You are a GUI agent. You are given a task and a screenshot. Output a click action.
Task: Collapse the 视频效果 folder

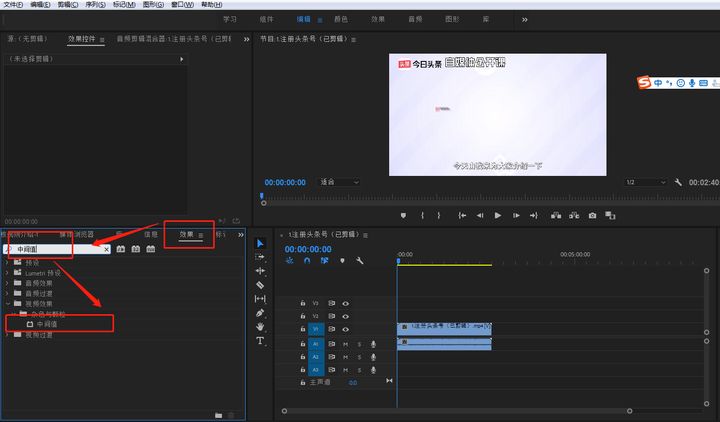[7, 304]
